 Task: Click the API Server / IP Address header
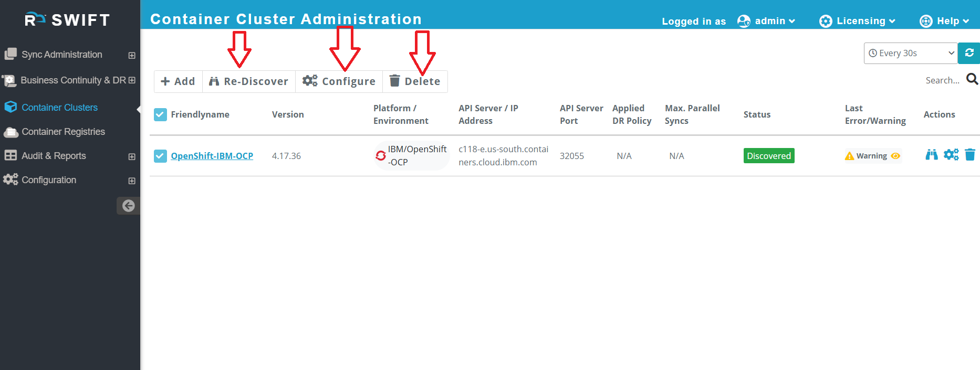click(488, 114)
